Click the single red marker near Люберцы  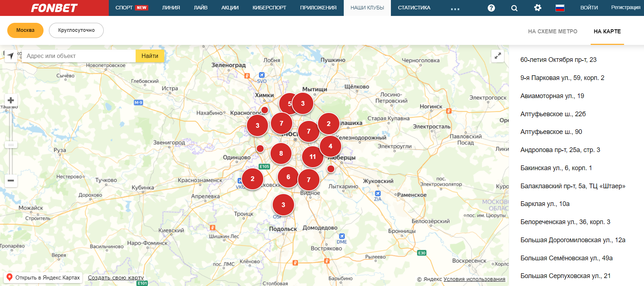click(331, 169)
